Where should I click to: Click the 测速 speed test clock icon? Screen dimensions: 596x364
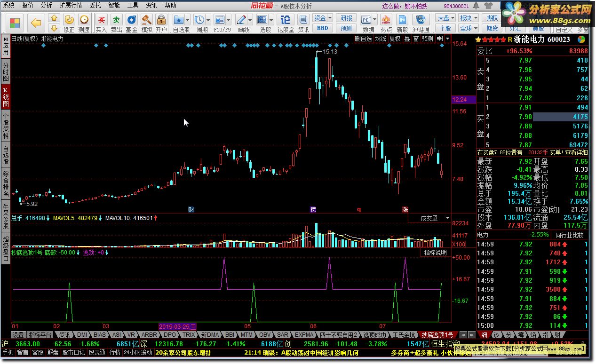tap(84, 23)
